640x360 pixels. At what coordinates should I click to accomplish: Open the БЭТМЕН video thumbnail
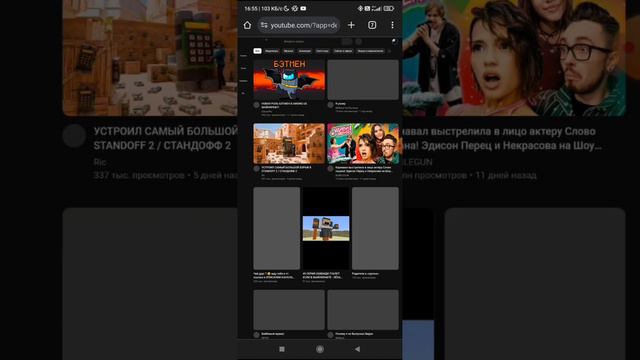[289, 80]
